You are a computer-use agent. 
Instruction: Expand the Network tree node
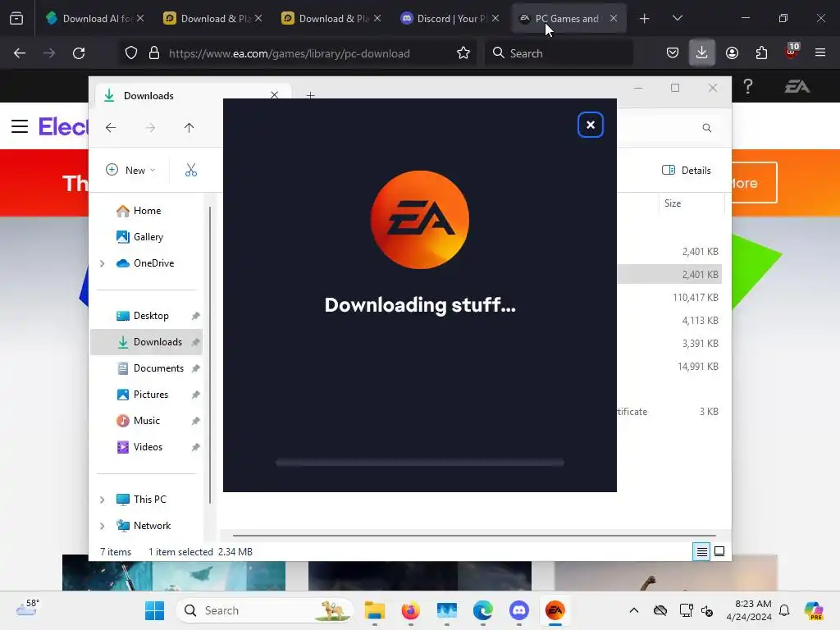pos(103,526)
